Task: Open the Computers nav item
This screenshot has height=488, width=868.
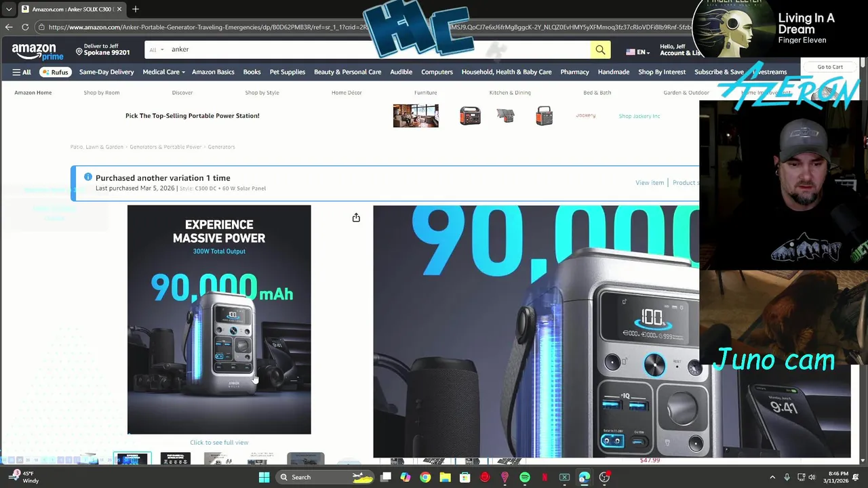Action: coord(437,72)
